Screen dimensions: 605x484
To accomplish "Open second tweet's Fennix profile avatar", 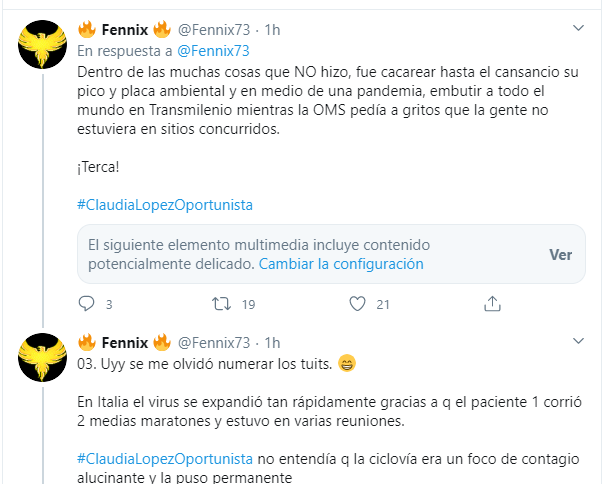I will [44, 358].
